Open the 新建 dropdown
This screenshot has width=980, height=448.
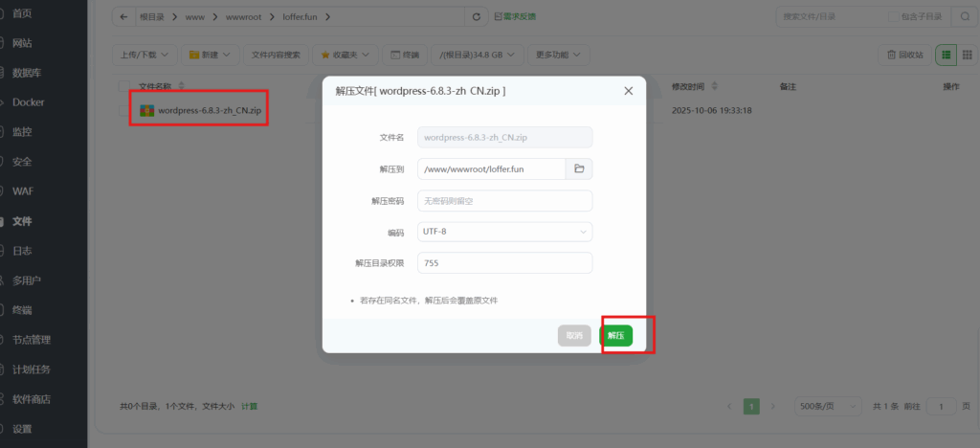pyautogui.click(x=210, y=55)
